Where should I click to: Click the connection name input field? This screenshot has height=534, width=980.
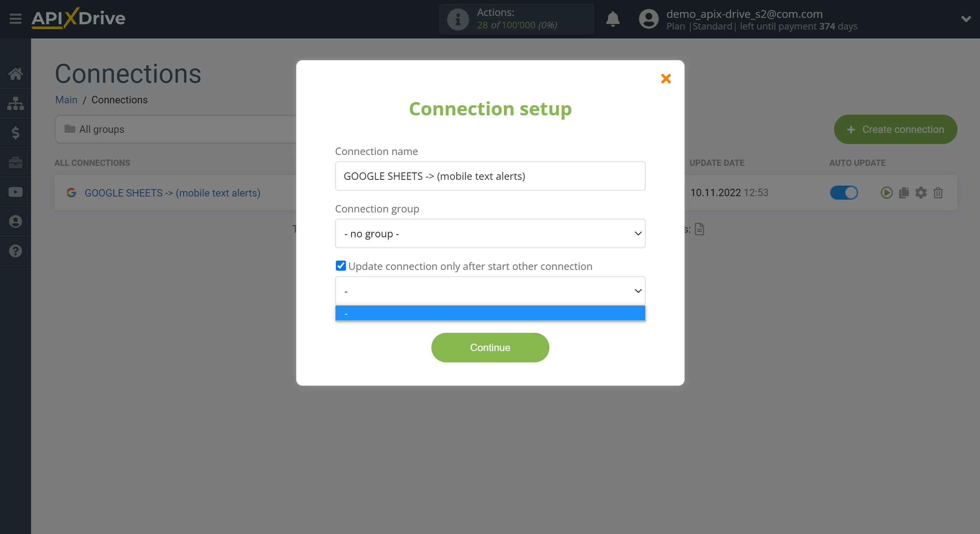click(490, 176)
